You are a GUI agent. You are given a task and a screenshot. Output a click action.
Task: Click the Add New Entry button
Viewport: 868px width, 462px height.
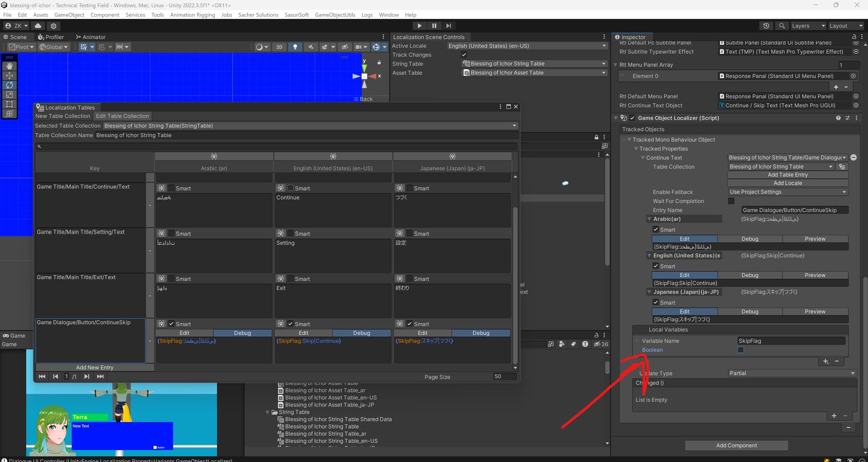[94, 367]
